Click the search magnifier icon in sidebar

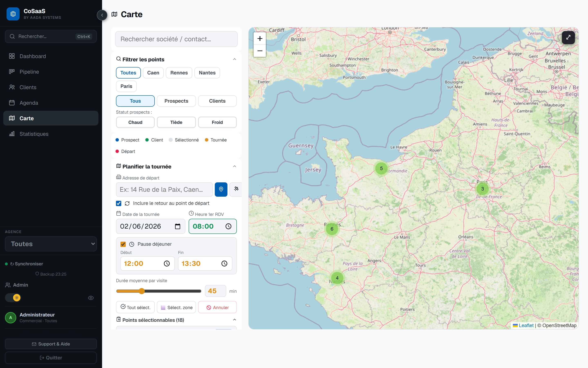click(x=12, y=36)
